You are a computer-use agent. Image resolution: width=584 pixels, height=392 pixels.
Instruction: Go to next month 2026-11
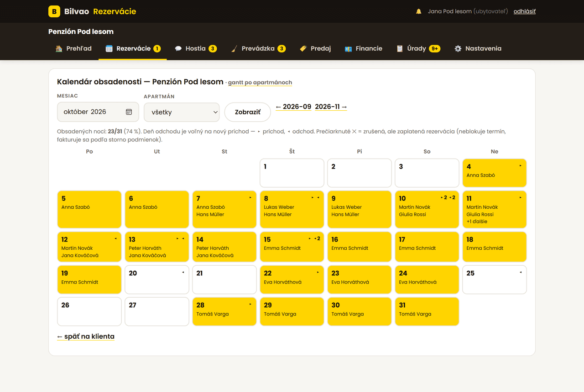click(x=331, y=107)
